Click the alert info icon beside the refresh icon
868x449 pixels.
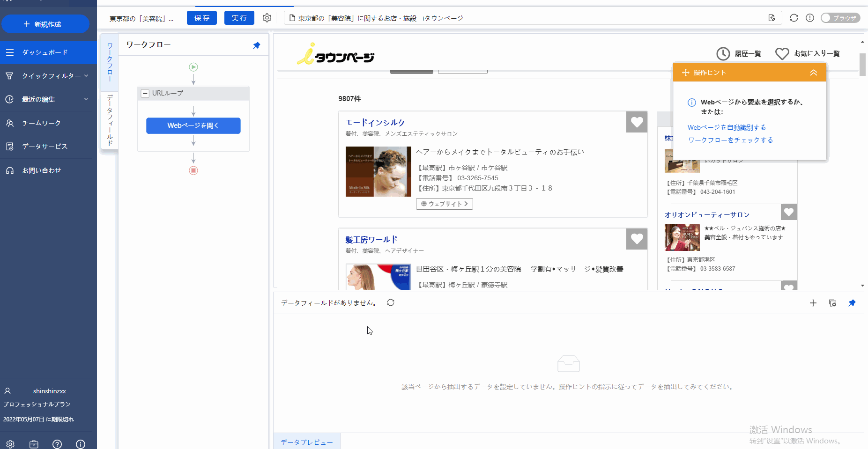tap(810, 18)
